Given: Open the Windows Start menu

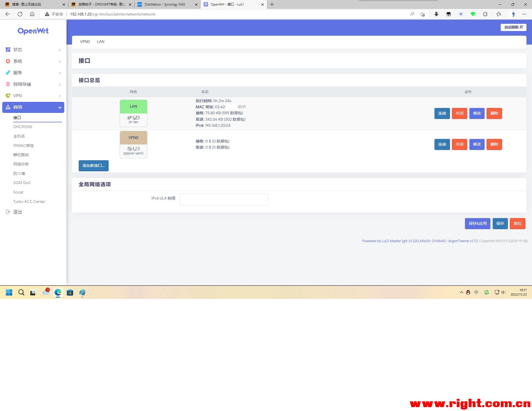Looking at the screenshot, I should coord(9,293).
